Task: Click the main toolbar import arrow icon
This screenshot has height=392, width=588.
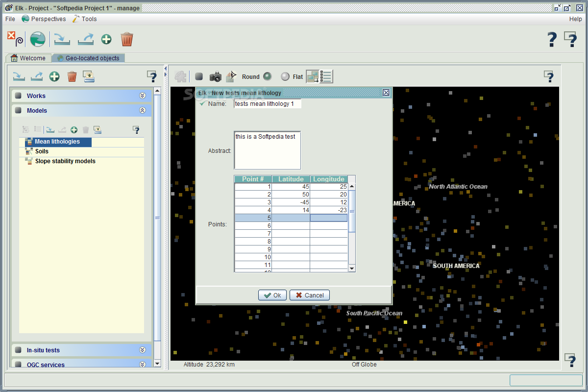Action: [x=62, y=39]
